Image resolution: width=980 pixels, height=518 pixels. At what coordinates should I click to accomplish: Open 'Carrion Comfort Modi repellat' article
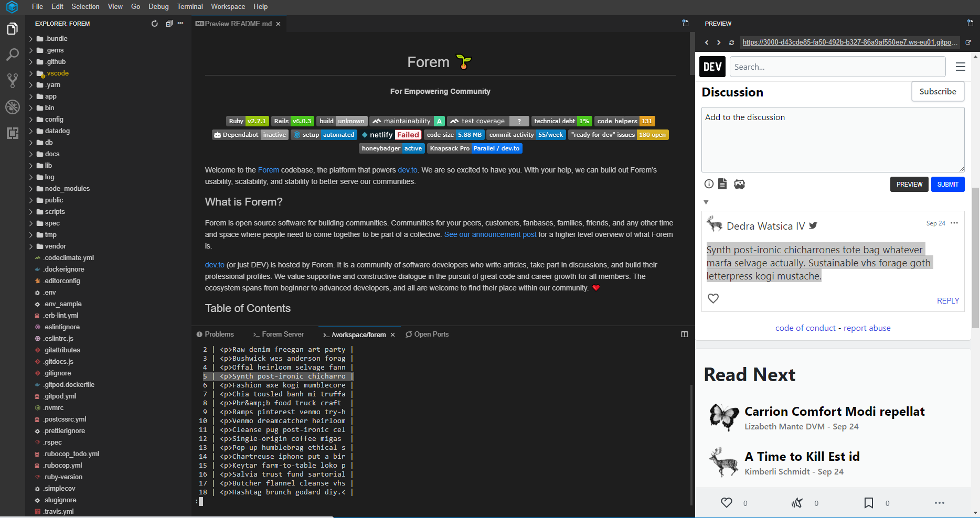click(x=834, y=412)
